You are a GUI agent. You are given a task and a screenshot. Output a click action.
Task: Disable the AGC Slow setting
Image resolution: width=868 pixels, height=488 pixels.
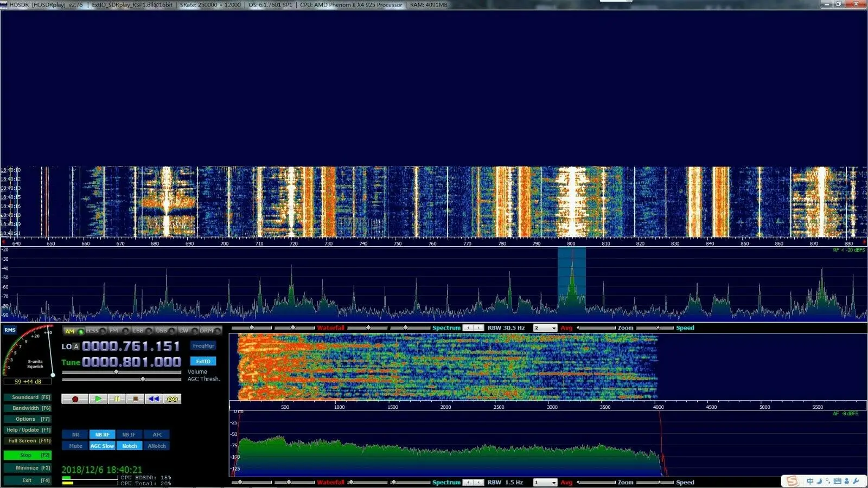(x=103, y=445)
